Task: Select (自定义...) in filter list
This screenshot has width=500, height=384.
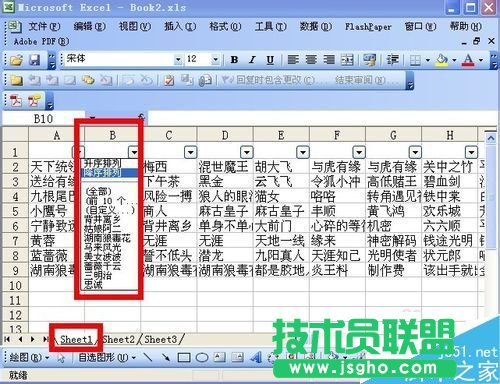Action: 110,210
